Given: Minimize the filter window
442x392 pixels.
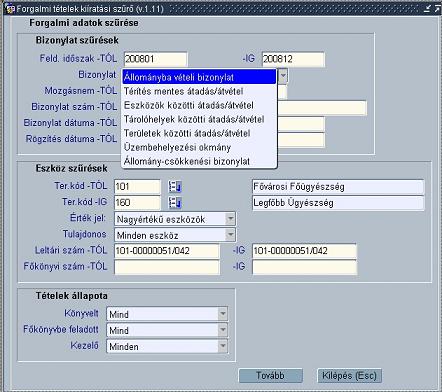Looking at the screenshot, I should [427, 9].
